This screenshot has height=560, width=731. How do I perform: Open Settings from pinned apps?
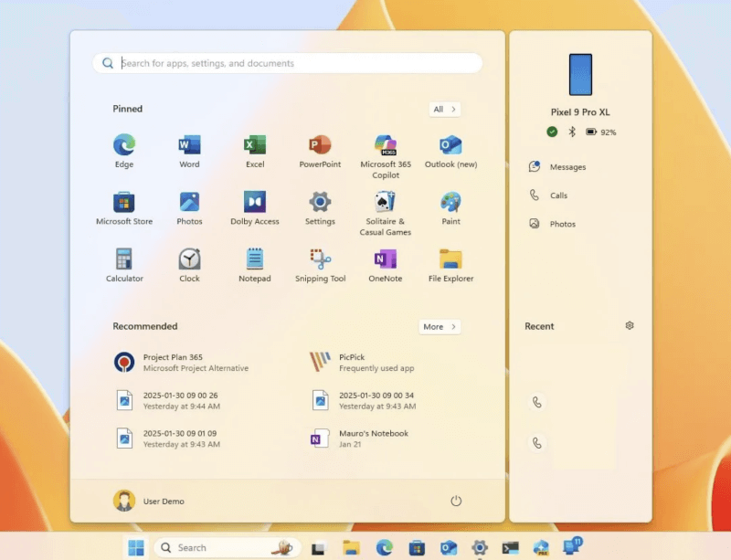pyautogui.click(x=320, y=208)
